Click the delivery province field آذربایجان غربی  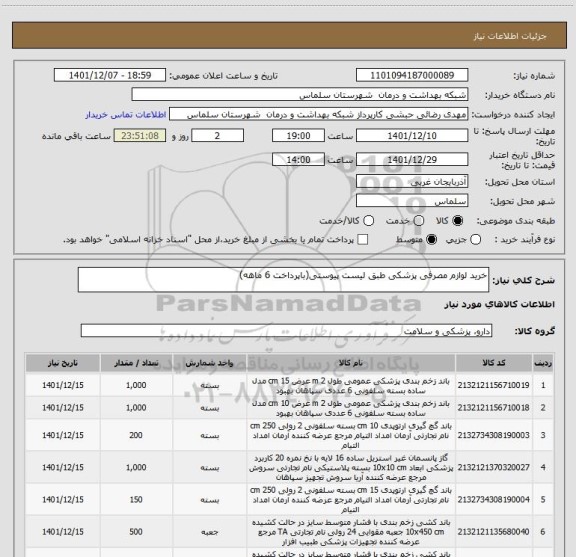coord(412,182)
